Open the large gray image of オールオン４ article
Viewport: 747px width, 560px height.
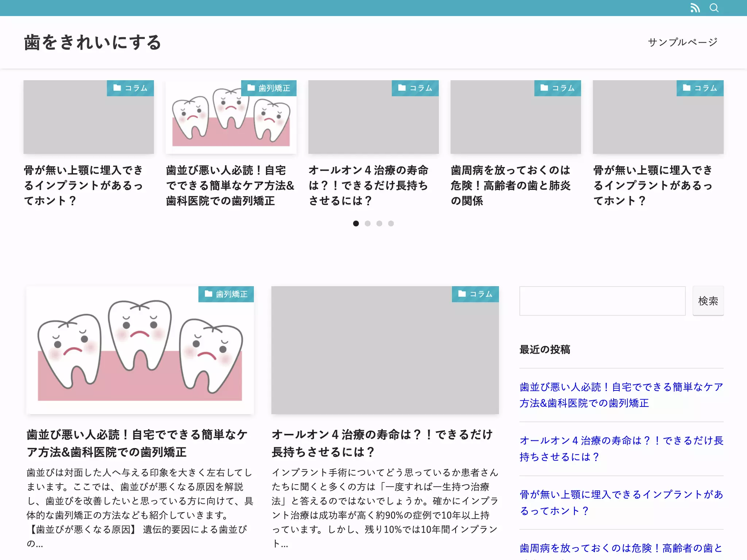(x=385, y=350)
